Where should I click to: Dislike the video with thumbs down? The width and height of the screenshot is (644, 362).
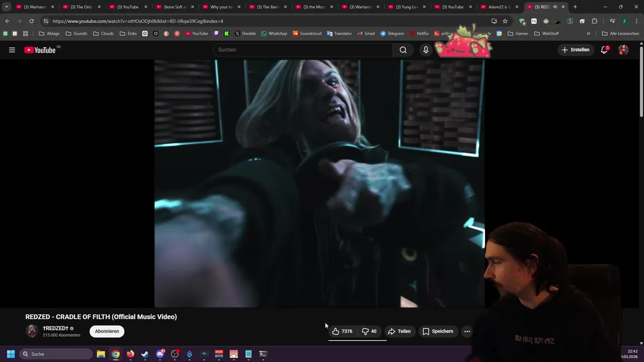[x=369, y=331]
